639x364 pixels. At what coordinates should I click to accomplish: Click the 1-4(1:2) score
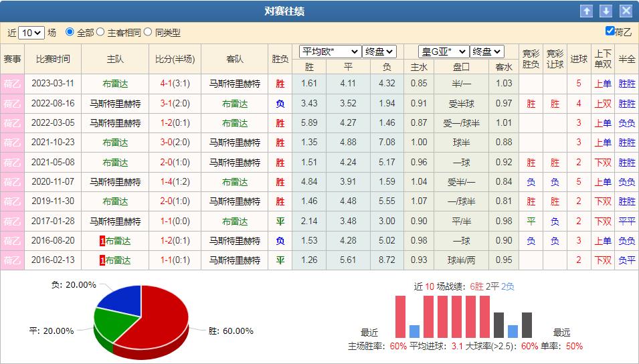[175, 182]
